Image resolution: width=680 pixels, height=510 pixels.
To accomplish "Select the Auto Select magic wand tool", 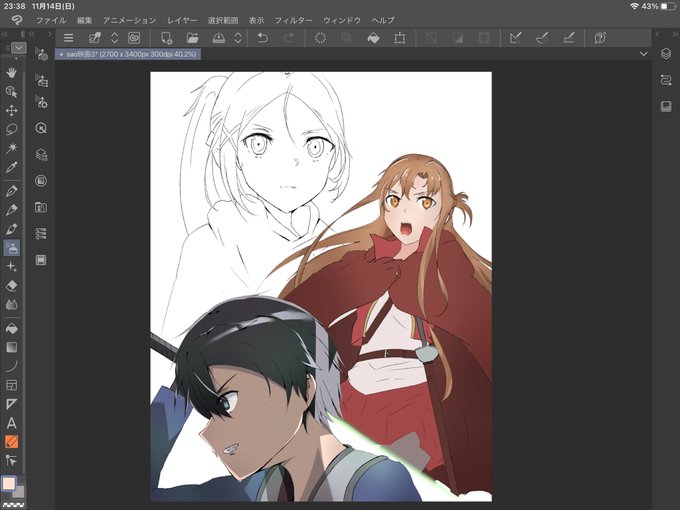I will coord(12,148).
